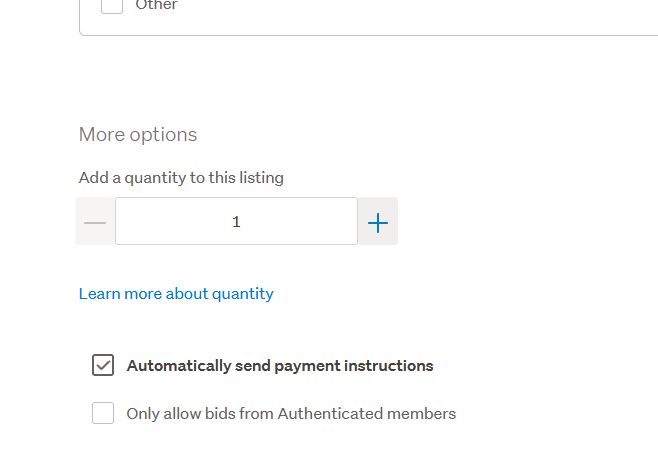Click the 'More options' section heading
The height and width of the screenshot is (459, 658).
tap(138, 134)
